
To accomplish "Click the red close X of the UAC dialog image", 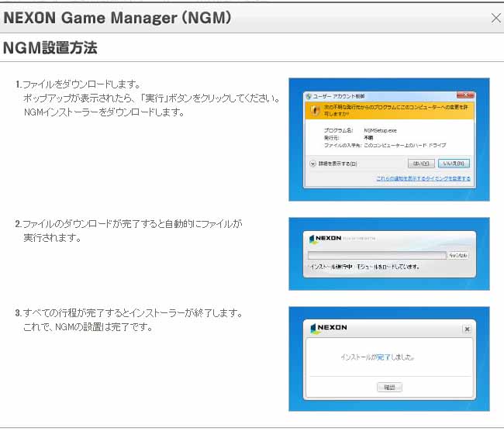I will point(465,95).
